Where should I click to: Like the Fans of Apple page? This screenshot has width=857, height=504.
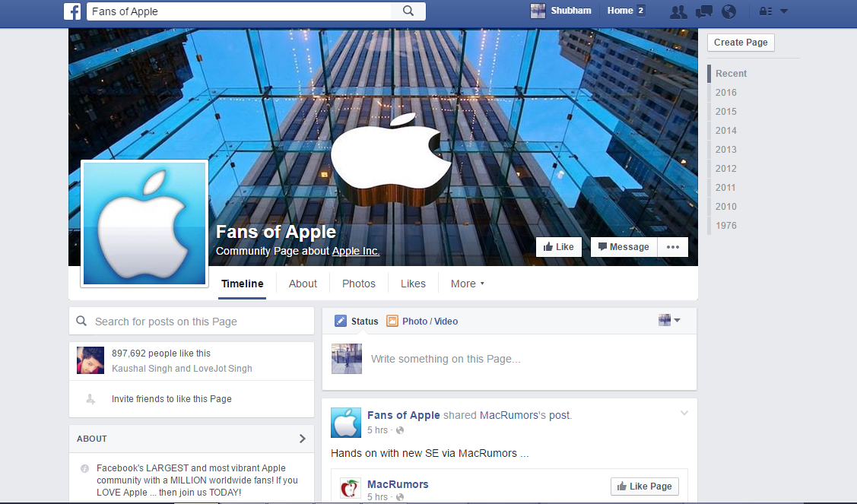tap(559, 247)
